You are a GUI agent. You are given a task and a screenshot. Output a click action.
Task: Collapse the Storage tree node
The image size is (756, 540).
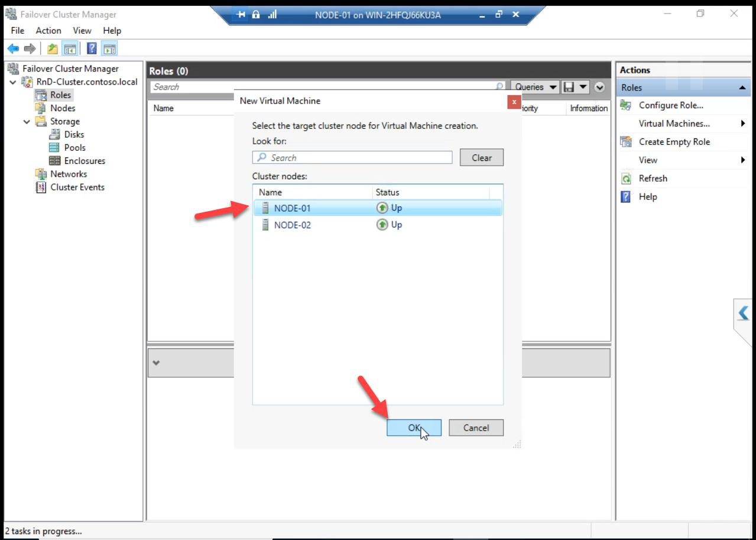click(27, 121)
